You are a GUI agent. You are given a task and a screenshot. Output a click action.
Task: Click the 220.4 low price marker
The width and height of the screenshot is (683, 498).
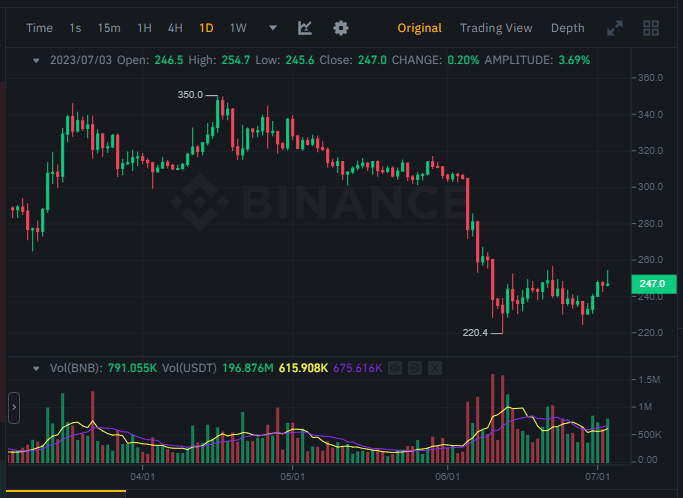[475, 333]
